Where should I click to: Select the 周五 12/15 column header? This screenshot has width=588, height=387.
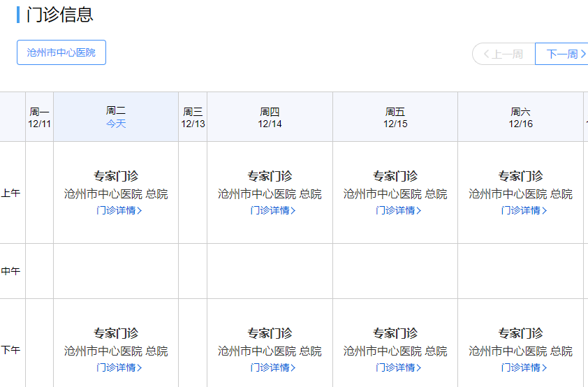(395, 117)
